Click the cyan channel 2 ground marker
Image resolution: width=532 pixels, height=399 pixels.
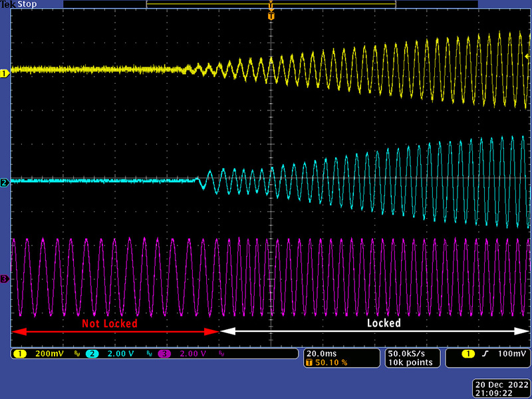click(5, 183)
